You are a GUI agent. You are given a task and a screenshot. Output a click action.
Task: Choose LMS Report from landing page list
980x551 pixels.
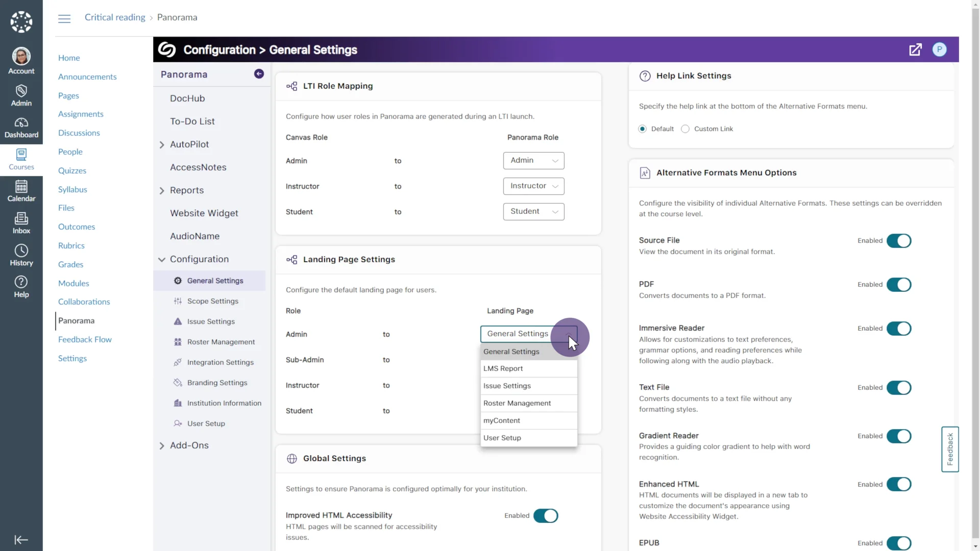click(x=529, y=369)
